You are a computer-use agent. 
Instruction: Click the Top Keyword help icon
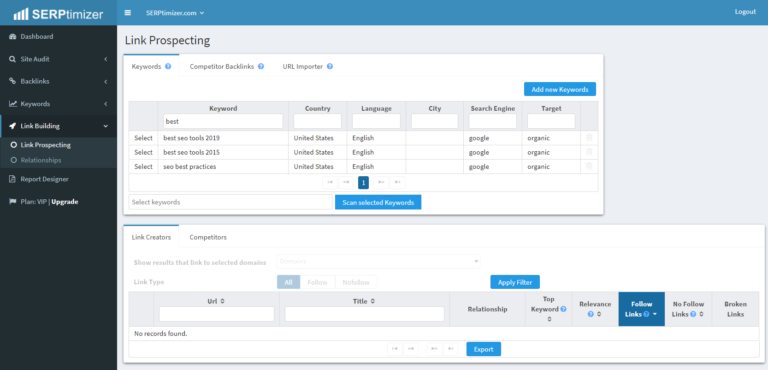pos(563,309)
